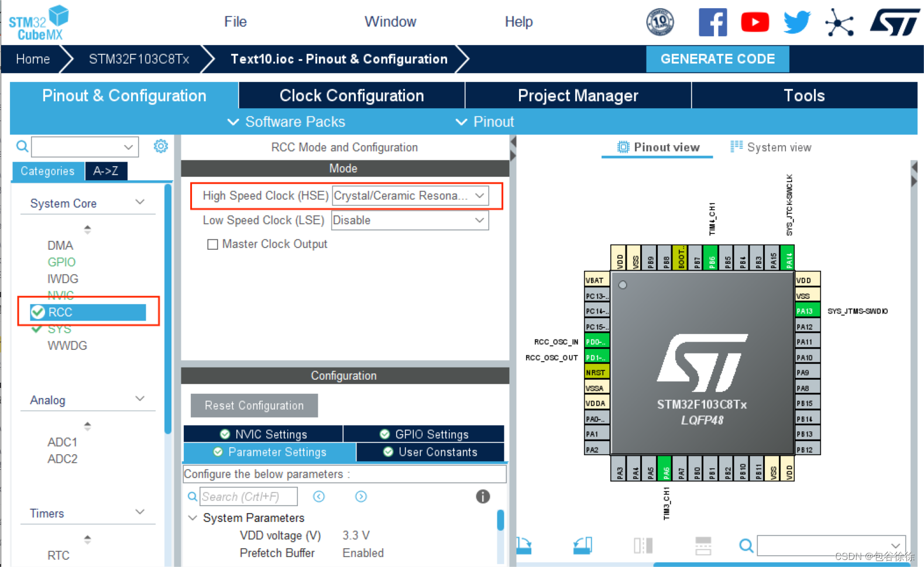
Task: Switch to the Project Manager tab
Action: point(578,95)
